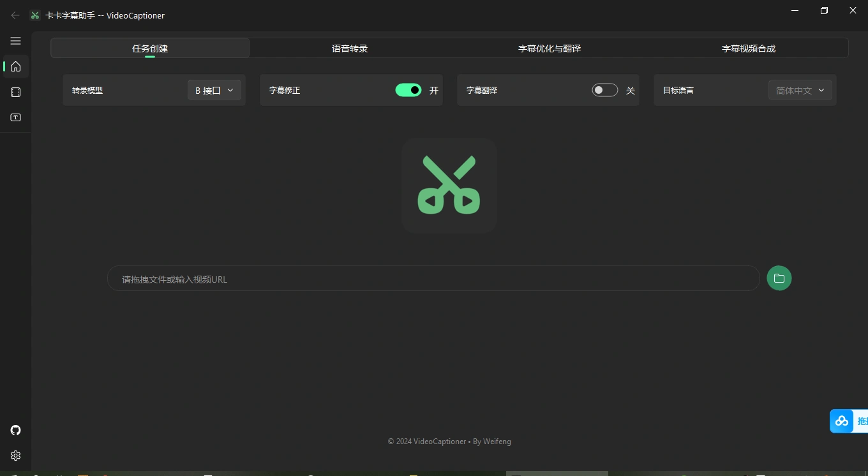Open the subtitle style sidebar icon

pyautogui.click(x=16, y=117)
